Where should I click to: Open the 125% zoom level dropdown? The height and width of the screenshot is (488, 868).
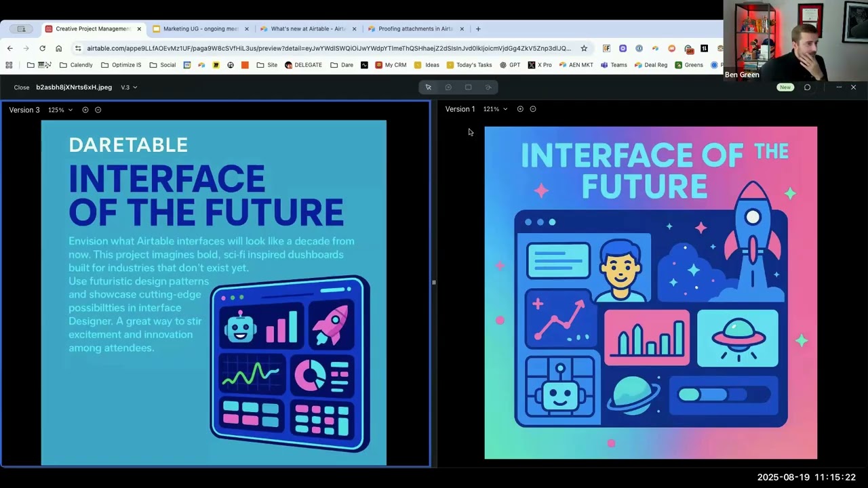click(x=60, y=110)
